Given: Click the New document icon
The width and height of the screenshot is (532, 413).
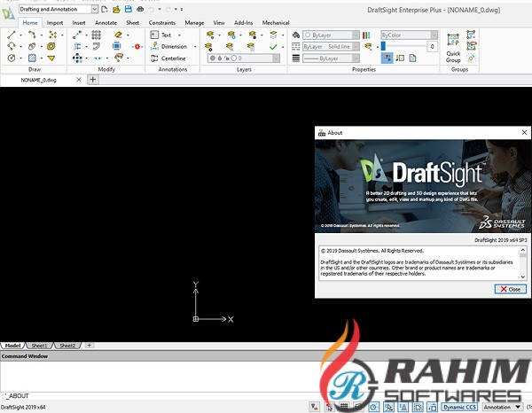Looking at the screenshot, I should 105,9.
